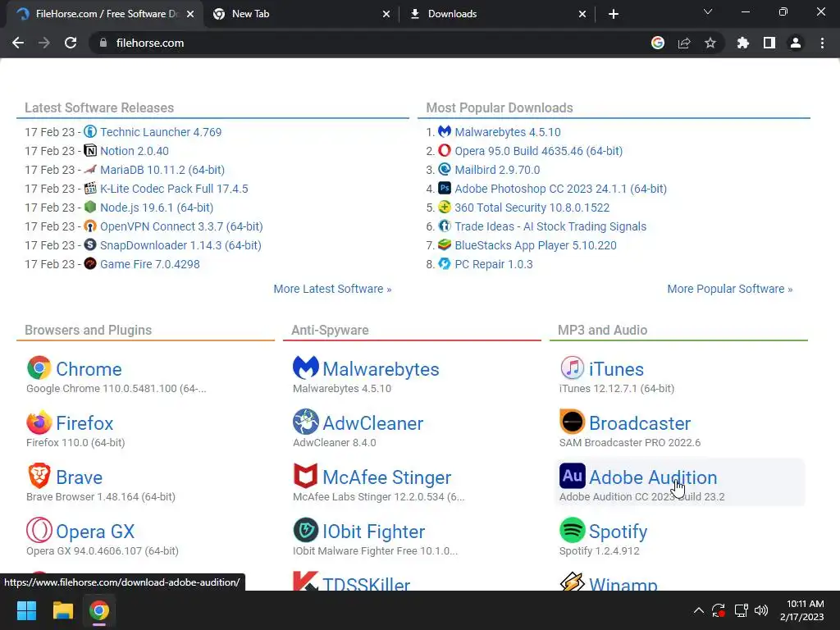Toggle the browser side panel icon
This screenshot has height=630, width=840.
tap(769, 43)
